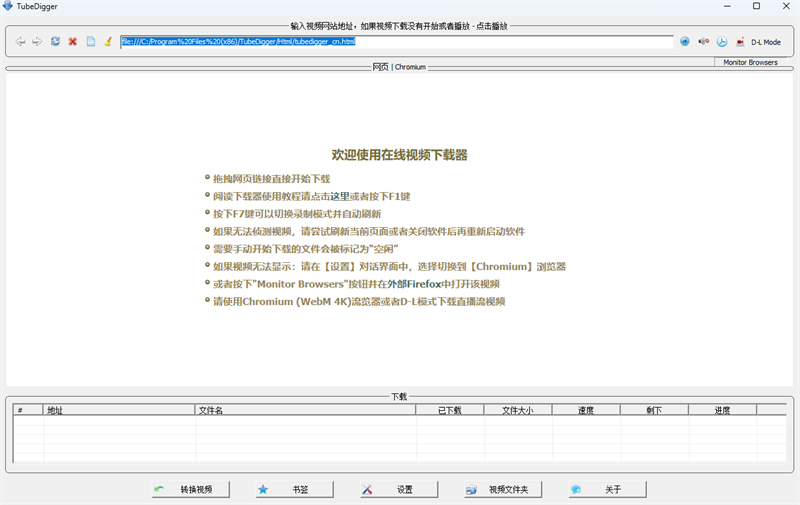The height and width of the screenshot is (505, 800).
Task: Toggle the speaker mute icon
Action: [703, 42]
